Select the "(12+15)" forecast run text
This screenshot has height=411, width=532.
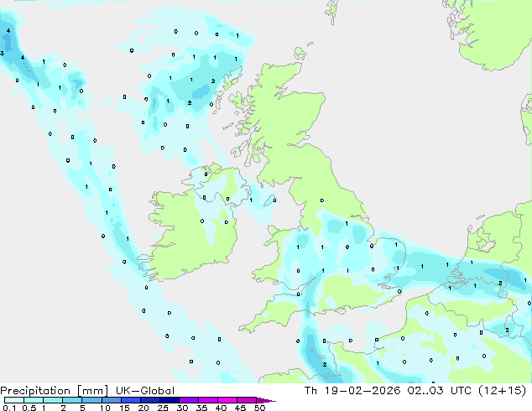pos(502,391)
